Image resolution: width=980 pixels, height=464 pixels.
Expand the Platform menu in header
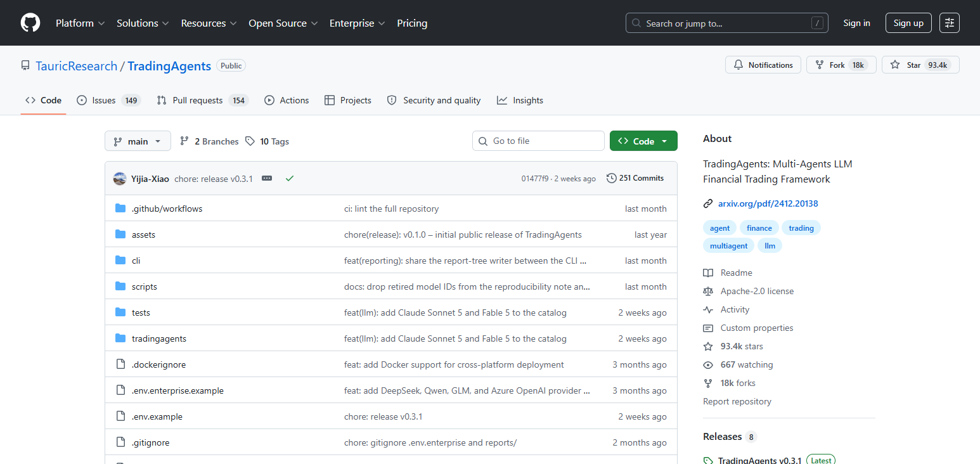pos(80,23)
